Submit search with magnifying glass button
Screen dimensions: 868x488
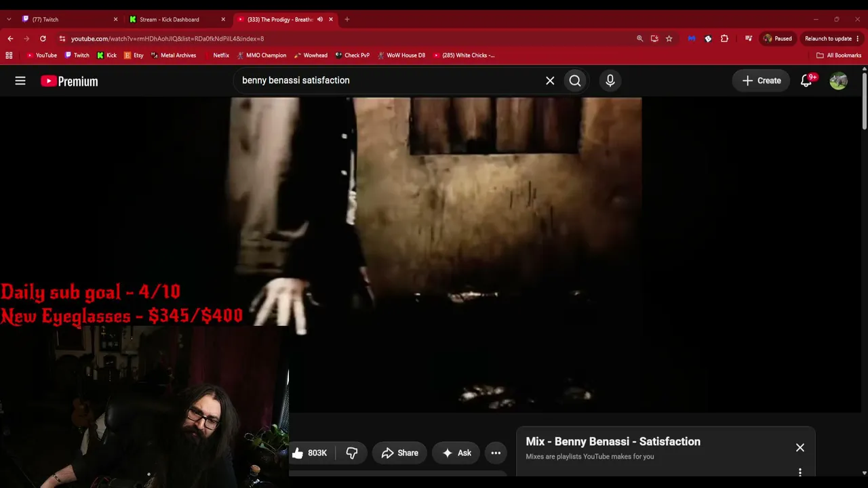575,81
